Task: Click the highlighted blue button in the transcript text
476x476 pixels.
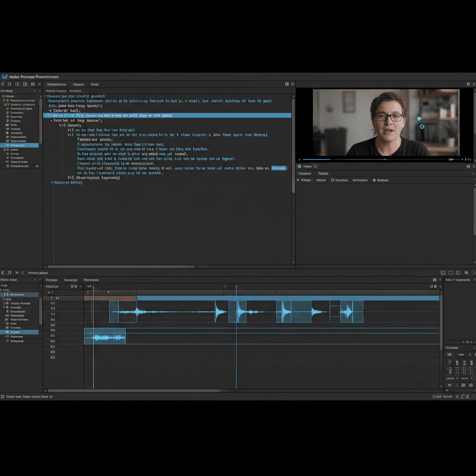Action: click(x=279, y=168)
